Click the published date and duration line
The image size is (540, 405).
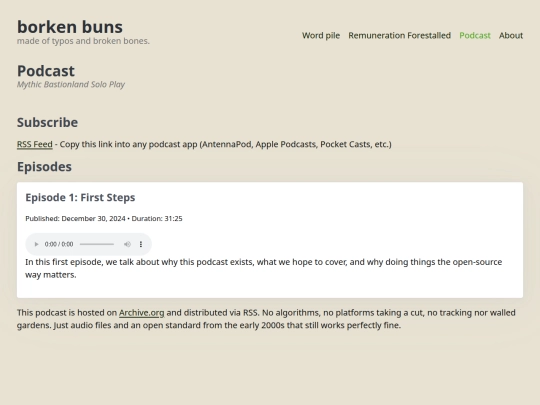pyautogui.click(x=104, y=219)
